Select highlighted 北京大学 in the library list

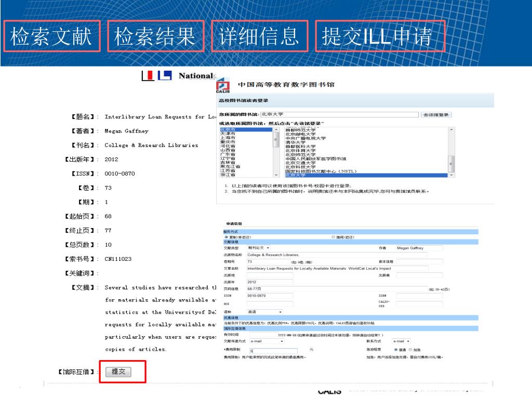(366, 175)
